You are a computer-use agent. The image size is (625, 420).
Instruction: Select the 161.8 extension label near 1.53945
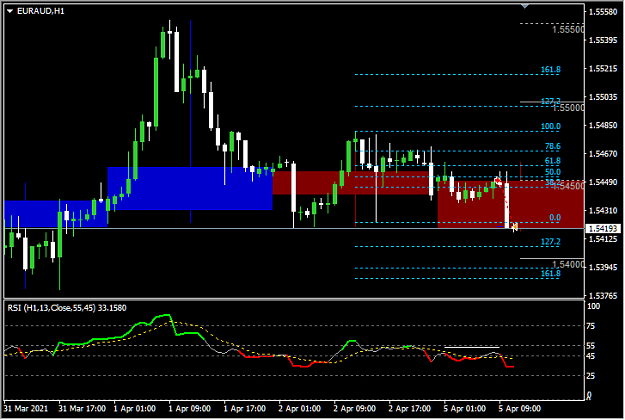coord(550,273)
